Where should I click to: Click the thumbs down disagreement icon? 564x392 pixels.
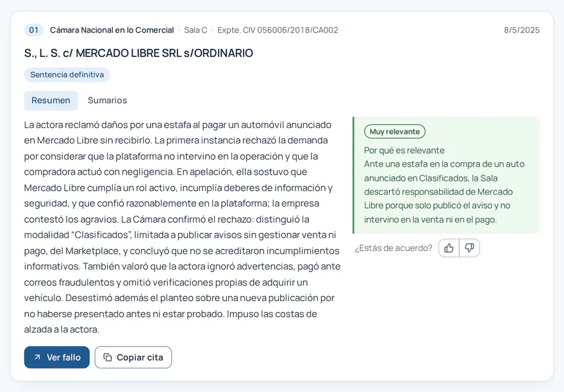469,248
